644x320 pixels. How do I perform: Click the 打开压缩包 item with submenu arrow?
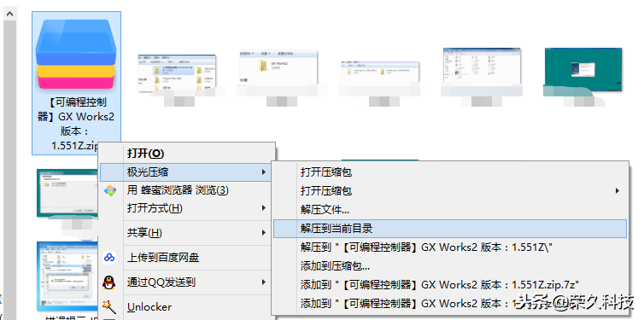point(450,191)
